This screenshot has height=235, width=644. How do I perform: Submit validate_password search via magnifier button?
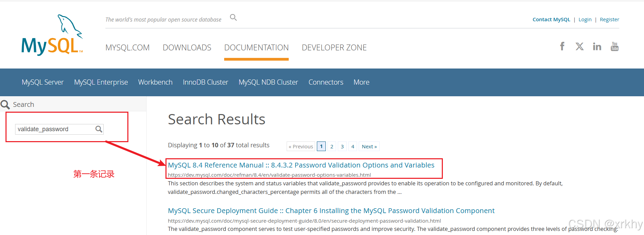coord(99,129)
